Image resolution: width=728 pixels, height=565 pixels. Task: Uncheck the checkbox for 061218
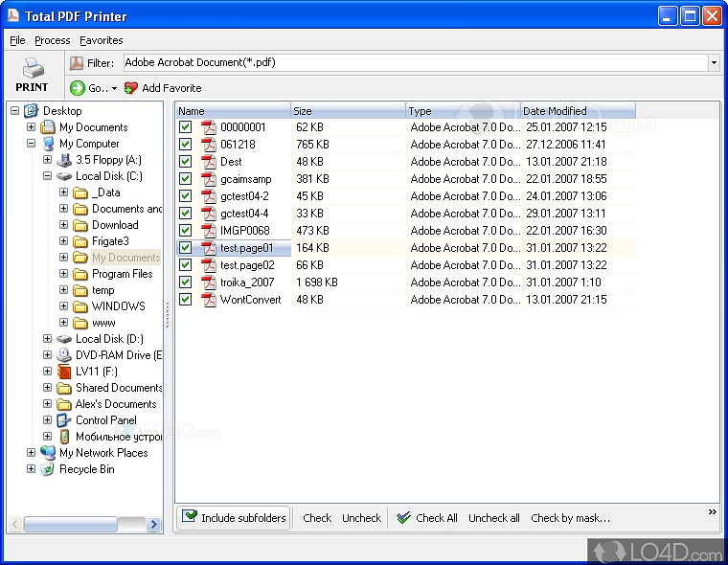(185, 145)
